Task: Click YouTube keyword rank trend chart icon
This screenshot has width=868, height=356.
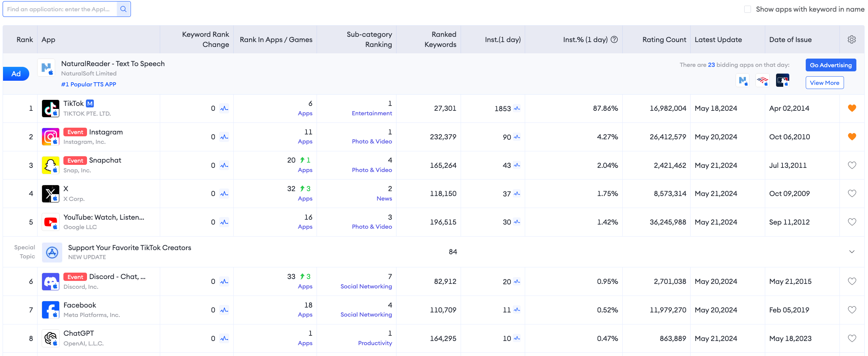Action: 224,222
